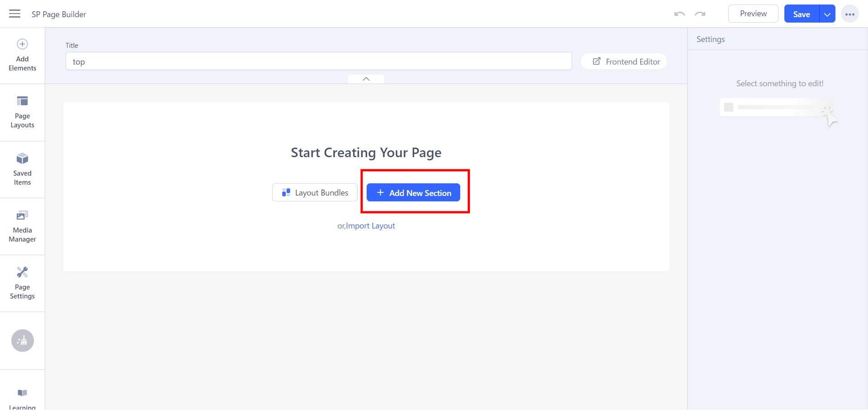Switch to the Frontend Editor

pyautogui.click(x=626, y=61)
